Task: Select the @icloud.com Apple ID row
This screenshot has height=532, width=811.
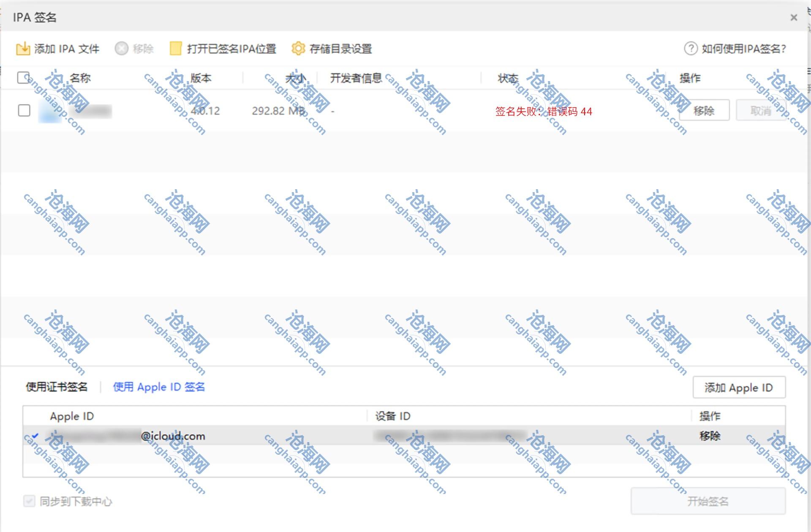Action: pos(173,436)
